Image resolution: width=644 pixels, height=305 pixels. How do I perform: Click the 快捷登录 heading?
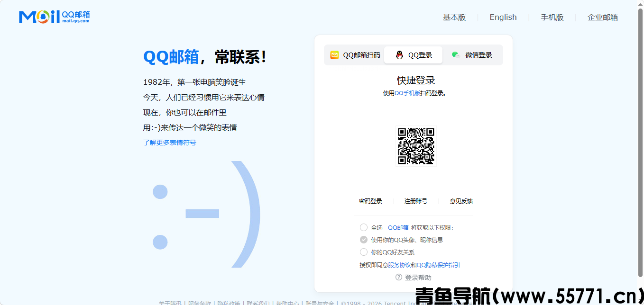pyautogui.click(x=416, y=80)
